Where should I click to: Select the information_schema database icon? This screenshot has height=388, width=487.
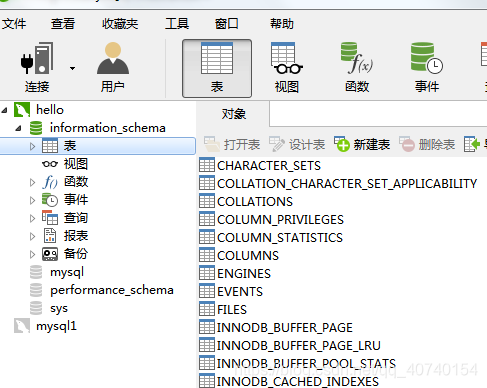pos(36,128)
